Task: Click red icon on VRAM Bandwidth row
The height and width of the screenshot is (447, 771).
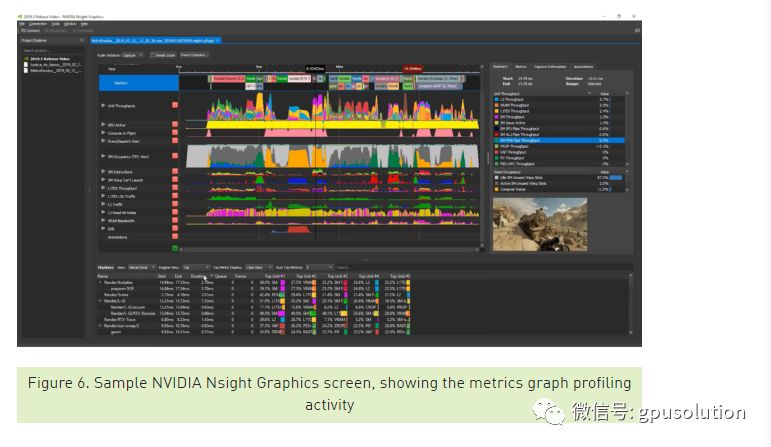Action: point(175,220)
